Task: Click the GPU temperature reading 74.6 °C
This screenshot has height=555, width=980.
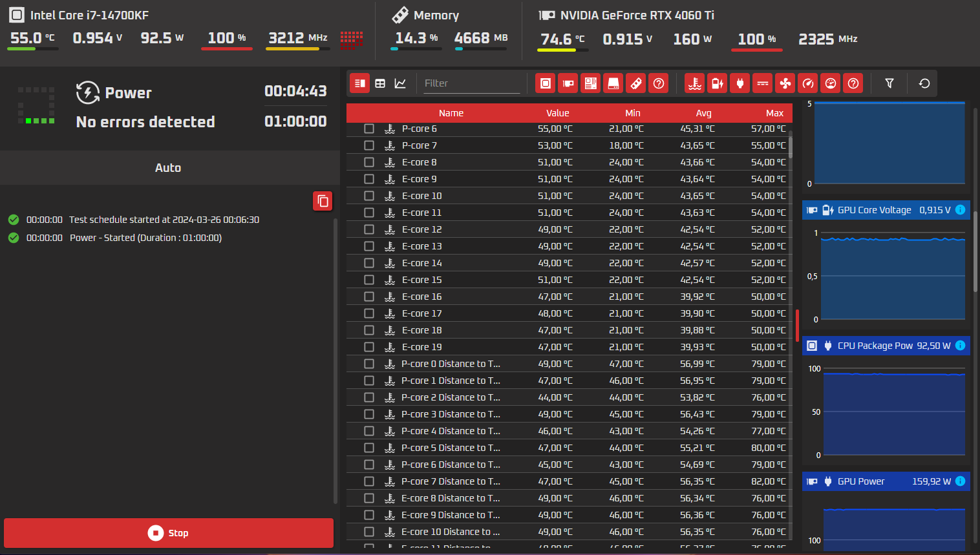Action: pyautogui.click(x=562, y=39)
